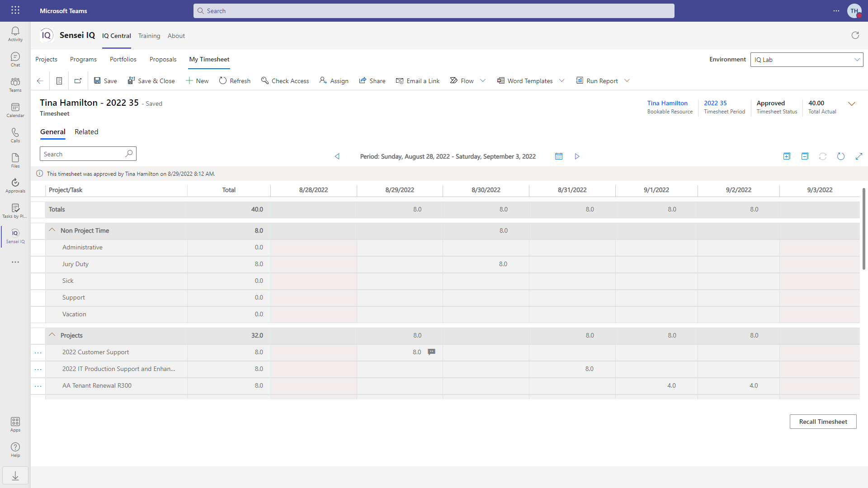Open the TH profile avatar
The height and width of the screenshot is (488, 868).
854,11
